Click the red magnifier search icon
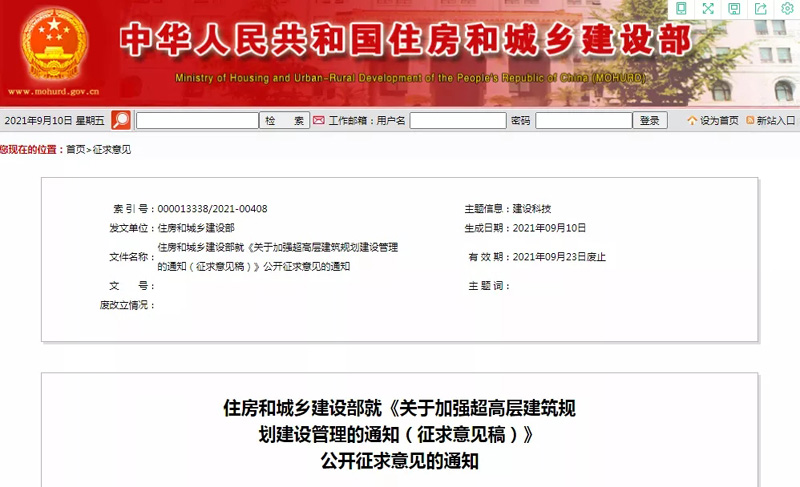 tap(121, 120)
